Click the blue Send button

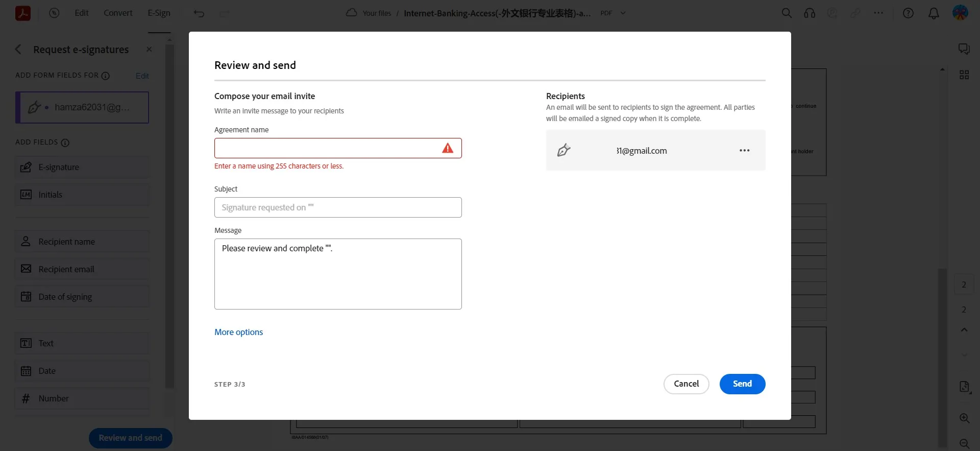(742, 384)
